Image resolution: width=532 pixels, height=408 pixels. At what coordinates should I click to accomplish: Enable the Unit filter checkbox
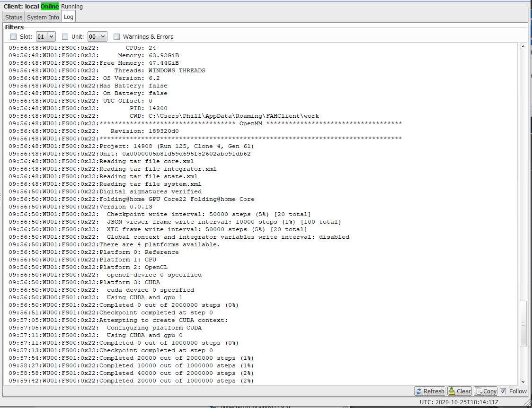pos(65,36)
